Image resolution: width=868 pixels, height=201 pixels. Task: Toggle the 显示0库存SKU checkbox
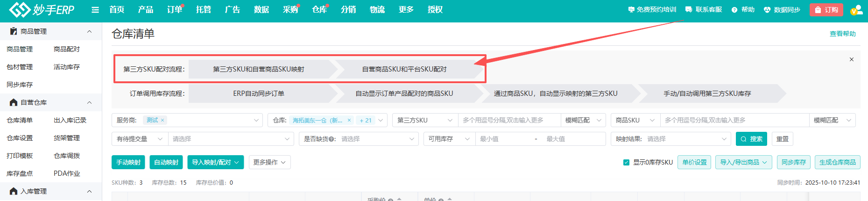[626, 163]
